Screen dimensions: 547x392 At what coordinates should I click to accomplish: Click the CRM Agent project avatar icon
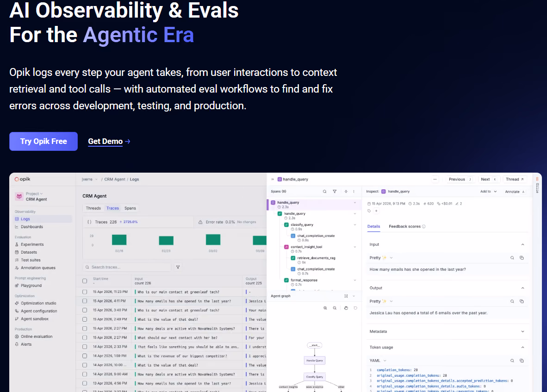(19, 196)
